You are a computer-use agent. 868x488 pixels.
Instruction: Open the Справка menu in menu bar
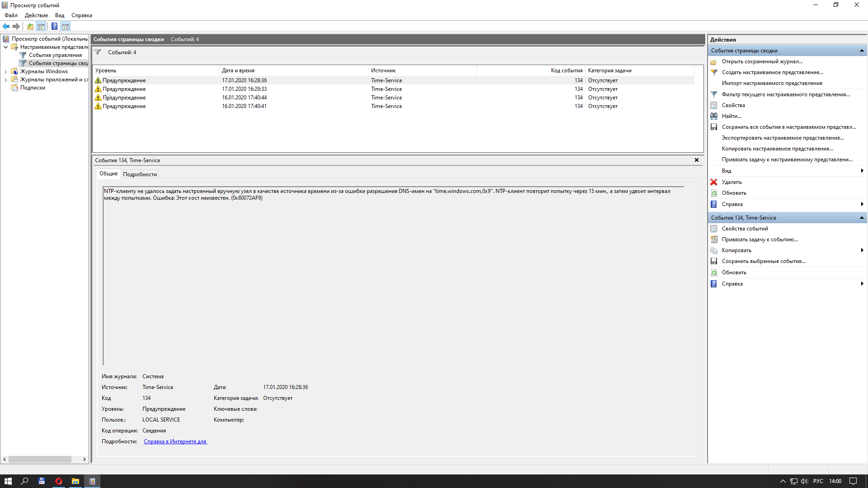82,15
